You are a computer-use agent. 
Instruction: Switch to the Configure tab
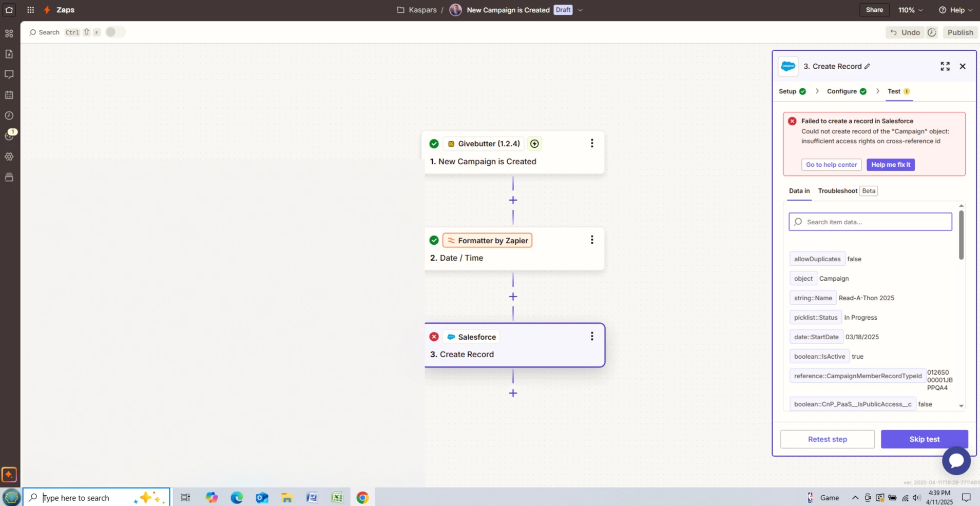pos(847,91)
